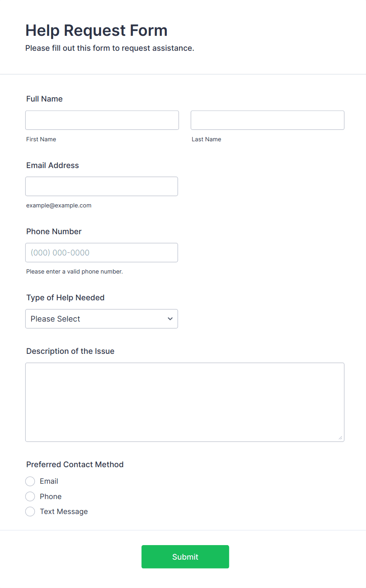Choose the Phone contact radio option
The width and height of the screenshot is (366, 588).
click(x=30, y=496)
